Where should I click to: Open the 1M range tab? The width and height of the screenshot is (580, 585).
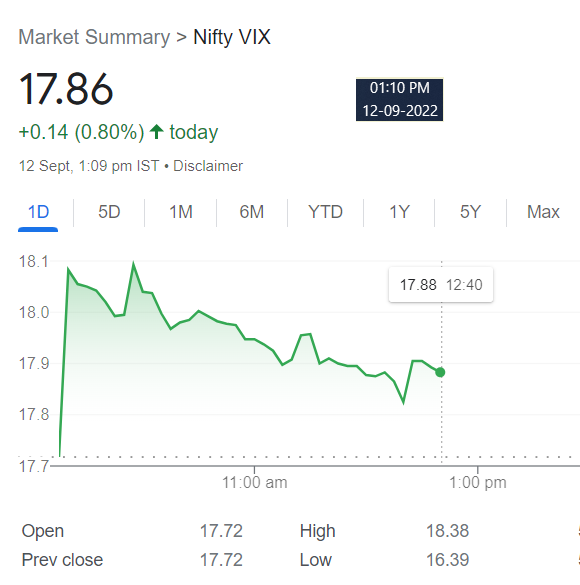point(181,212)
